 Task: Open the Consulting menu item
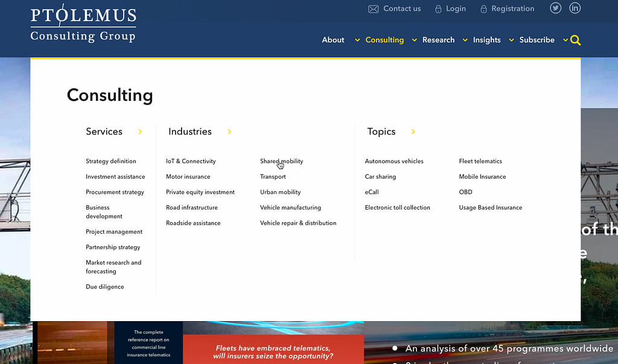384,40
